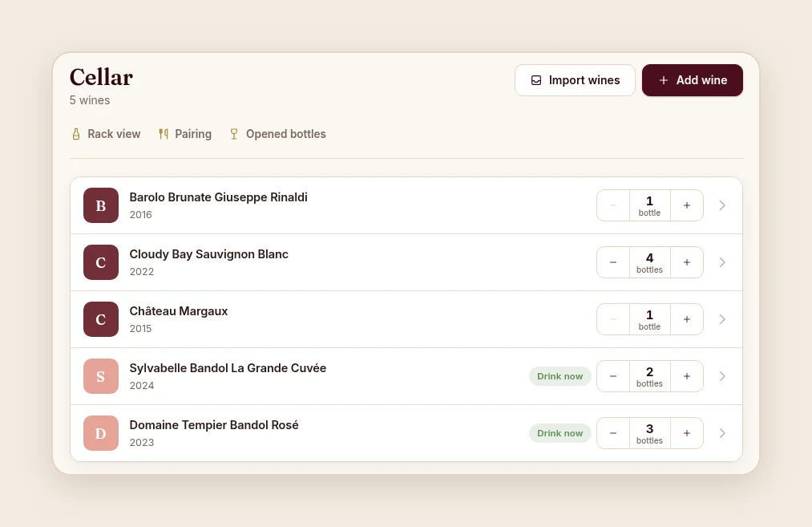
Task: Click the C avatar for Château Margaux
Action: [101, 319]
